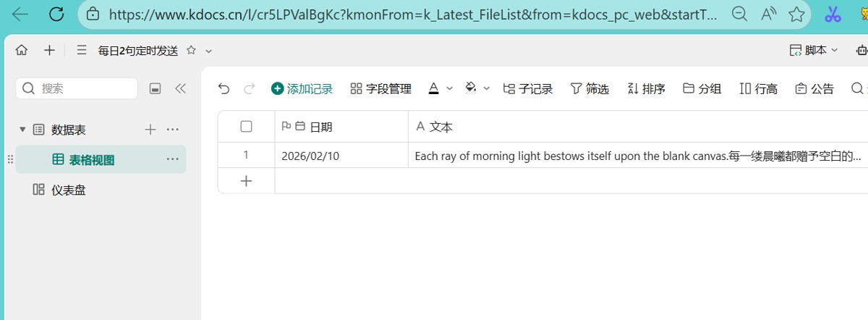Select the 表格视图 view
868x320 pixels.
click(91, 160)
